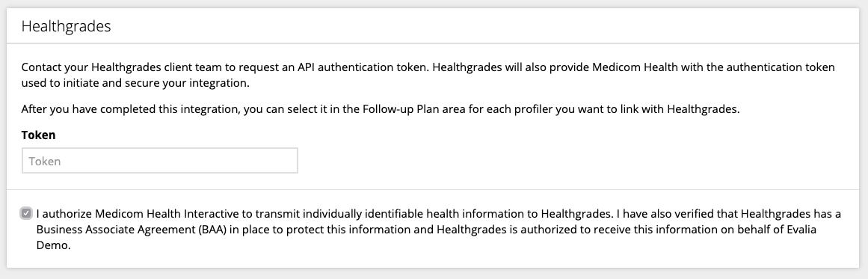The width and height of the screenshot is (868, 279).
Task: Click "used to initiate and secure your integration" line
Action: pyautogui.click(x=135, y=83)
